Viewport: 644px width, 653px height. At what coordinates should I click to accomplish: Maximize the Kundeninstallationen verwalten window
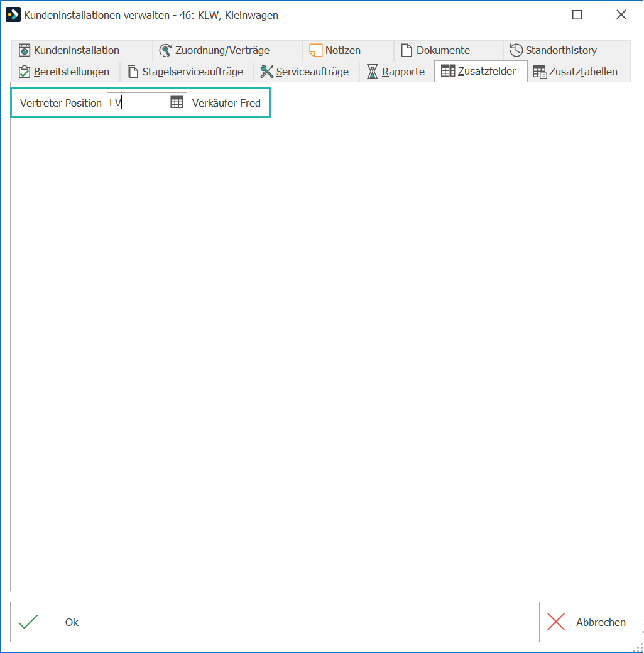[x=577, y=15]
